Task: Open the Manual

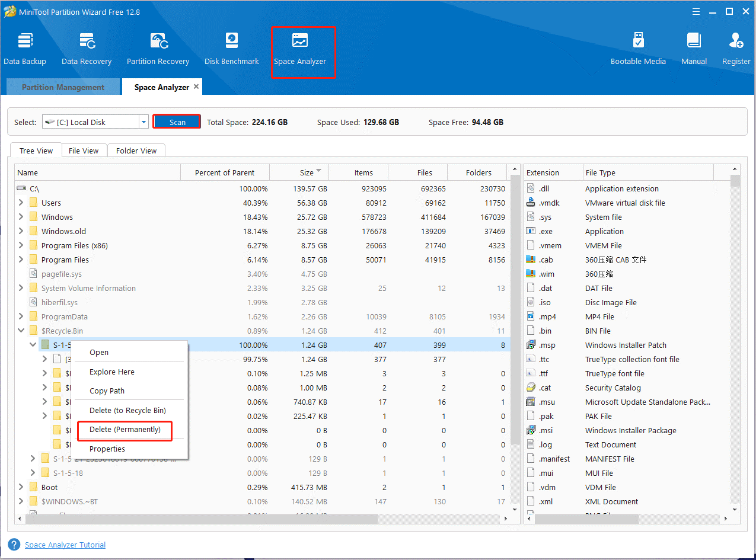Action: tap(694, 49)
